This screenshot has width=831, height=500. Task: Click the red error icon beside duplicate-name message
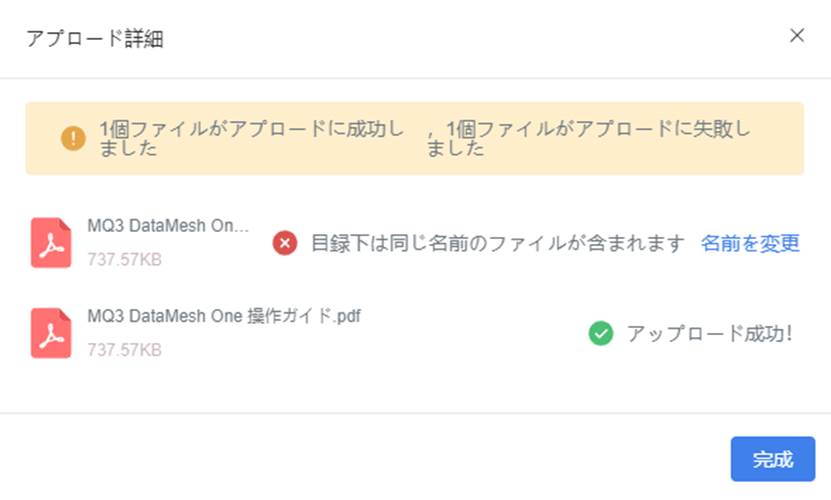[285, 243]
